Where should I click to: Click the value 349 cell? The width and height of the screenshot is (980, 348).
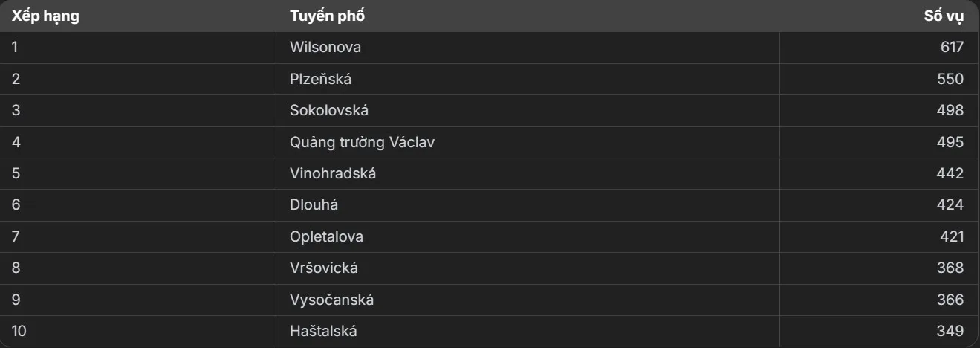click(880, 332)
